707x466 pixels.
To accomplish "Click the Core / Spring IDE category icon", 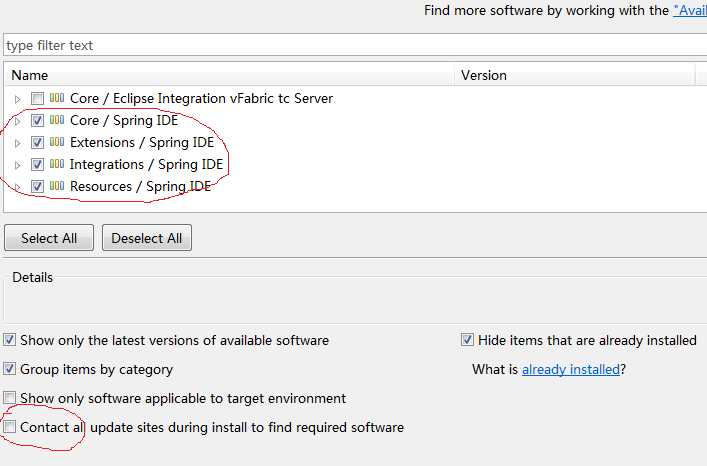I will pyautogui.click(x=57, y=119).
